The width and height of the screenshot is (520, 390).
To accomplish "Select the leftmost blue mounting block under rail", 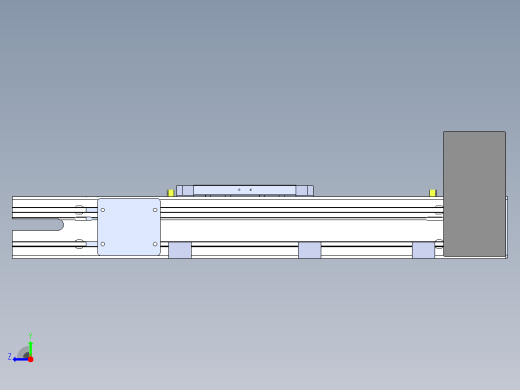I will coord(180,250).
